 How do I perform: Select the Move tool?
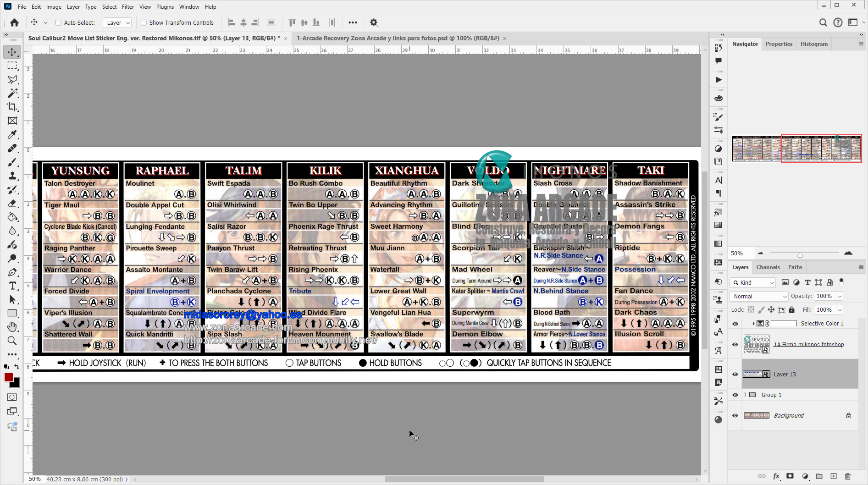tap(12, 52)
